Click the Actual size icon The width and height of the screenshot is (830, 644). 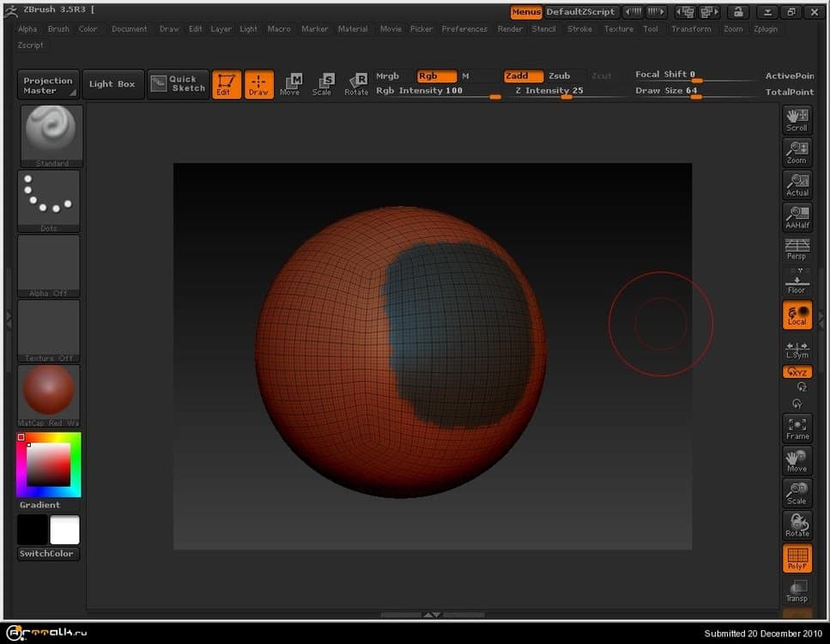pos(797,185)
